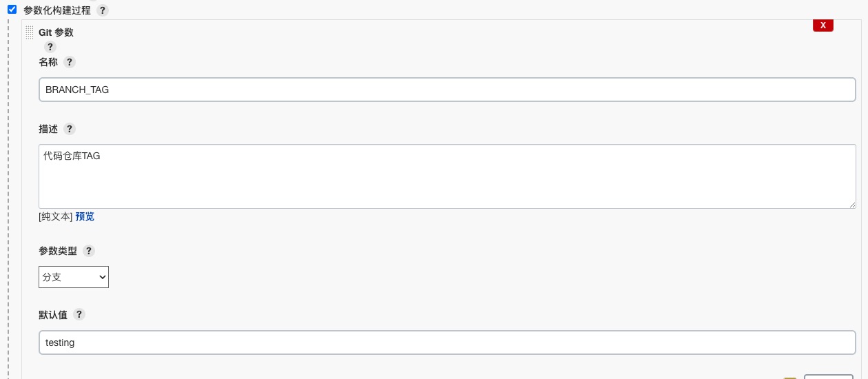Click the [纯文本] format label
This screenshot has width=868, height=379.
(x=56, y=216)
